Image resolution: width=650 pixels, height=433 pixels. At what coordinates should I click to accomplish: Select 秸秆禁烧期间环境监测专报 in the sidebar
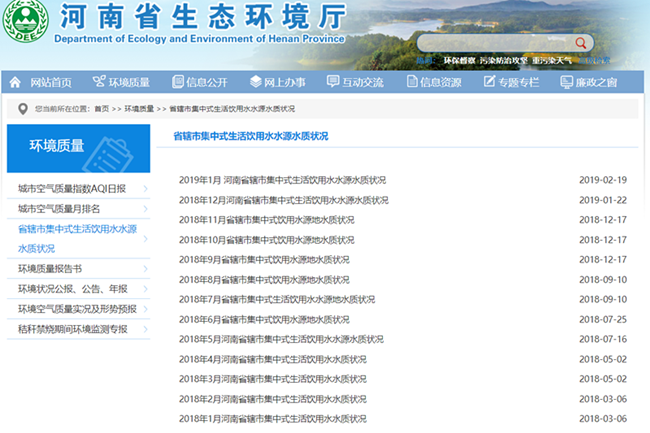point(73,329)
